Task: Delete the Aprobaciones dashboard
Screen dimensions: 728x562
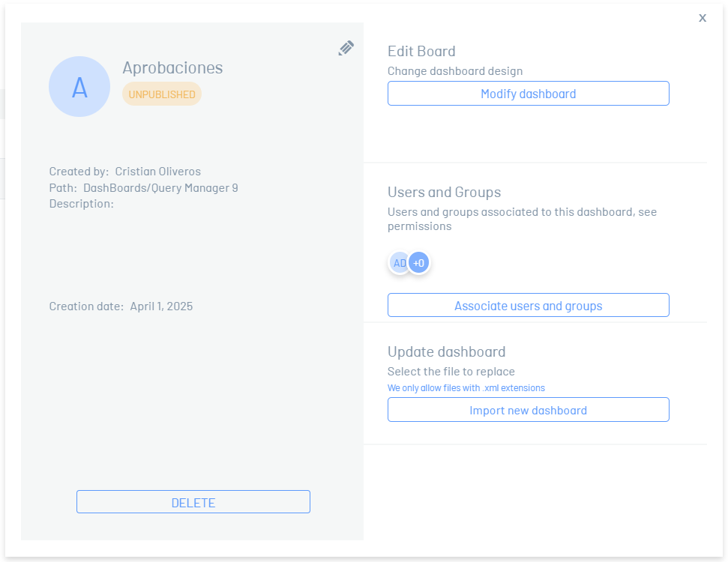Action: pos(193,502)
